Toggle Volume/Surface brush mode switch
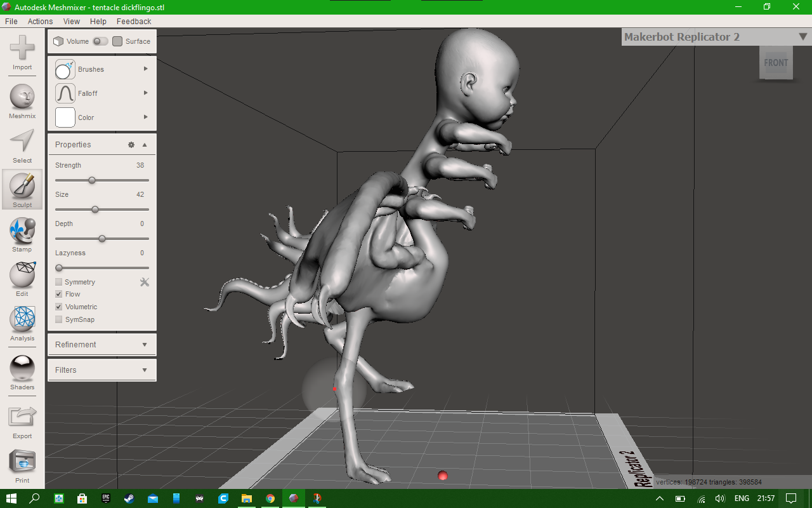 click(100, 41)
